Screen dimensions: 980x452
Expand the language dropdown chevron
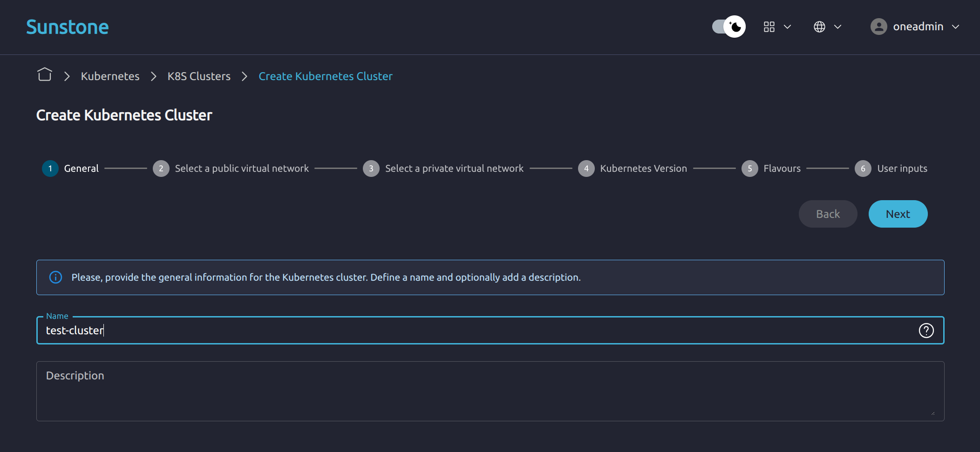pos(838,27)
